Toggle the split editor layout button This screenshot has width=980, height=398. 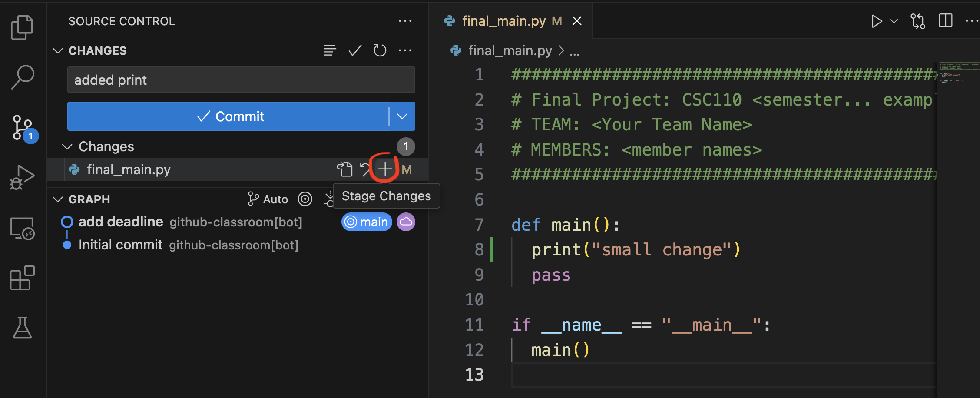[x=945, y=21]
